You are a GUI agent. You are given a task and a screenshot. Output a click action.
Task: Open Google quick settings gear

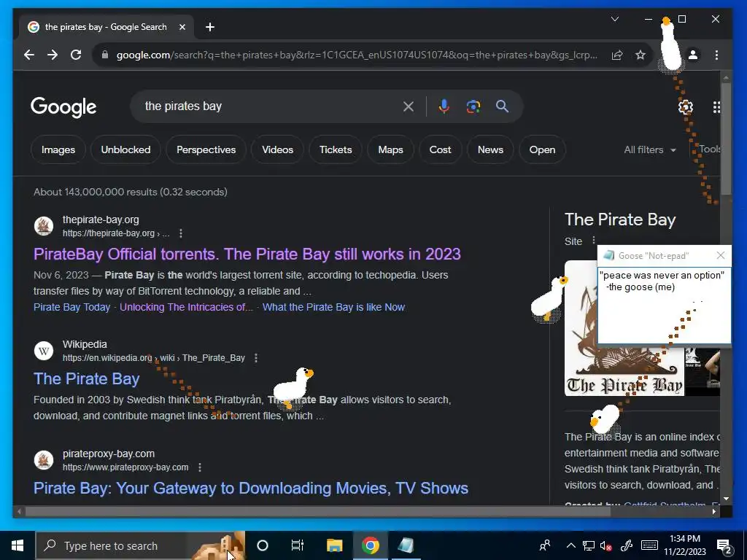pyautogui.click(x=686, y=106)
